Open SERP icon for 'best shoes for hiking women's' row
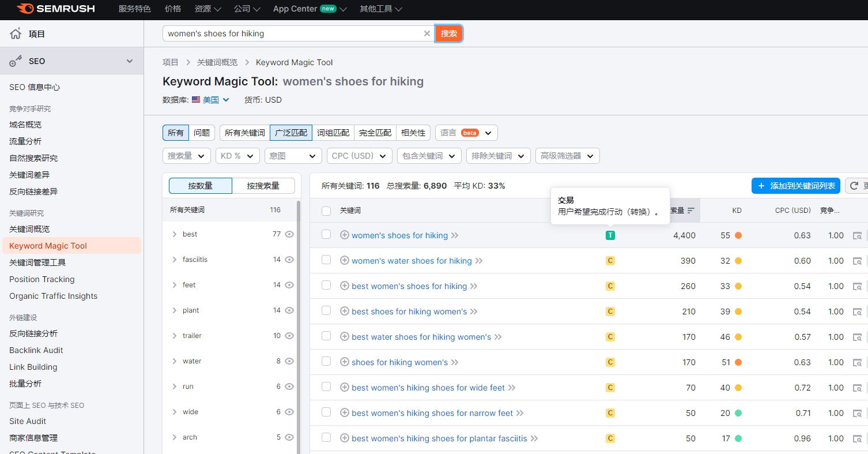Screen dimensions: 868x454 click(x=857, y=312)
